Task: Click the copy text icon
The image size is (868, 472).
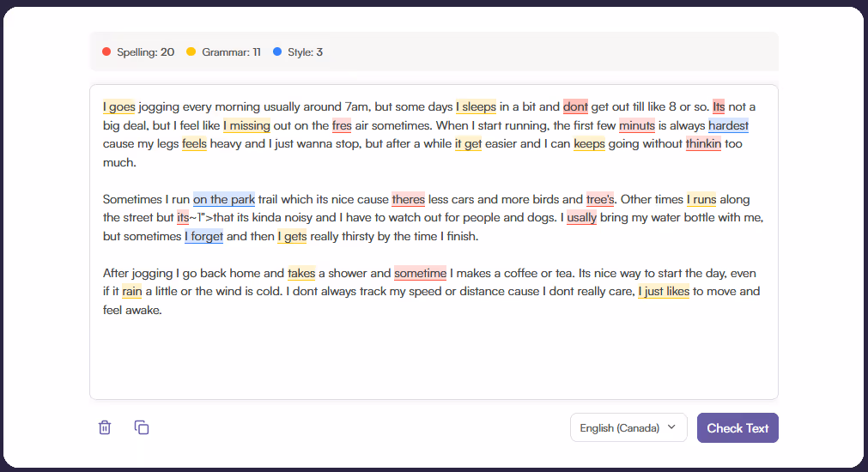Action: pyautogui.click(x=142, y=427)
